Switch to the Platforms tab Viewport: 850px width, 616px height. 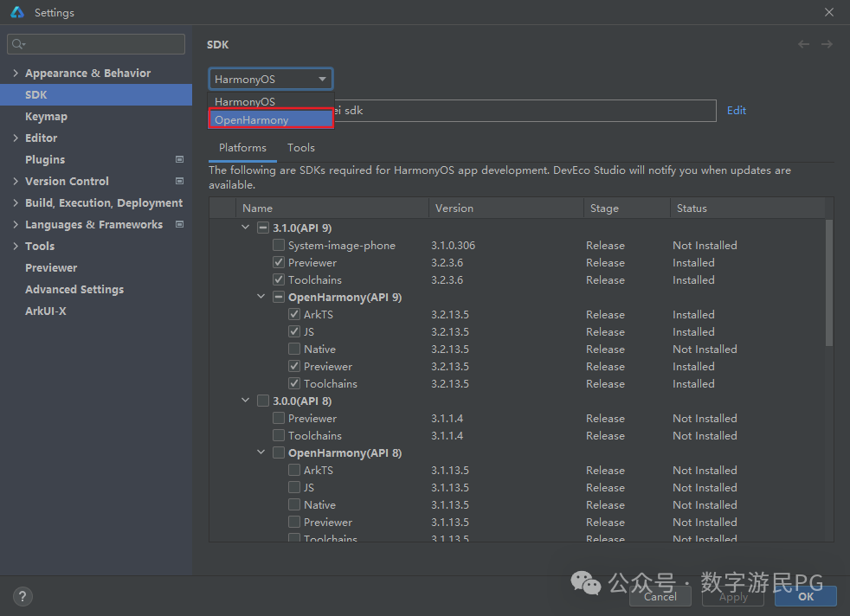click(242, 147)
